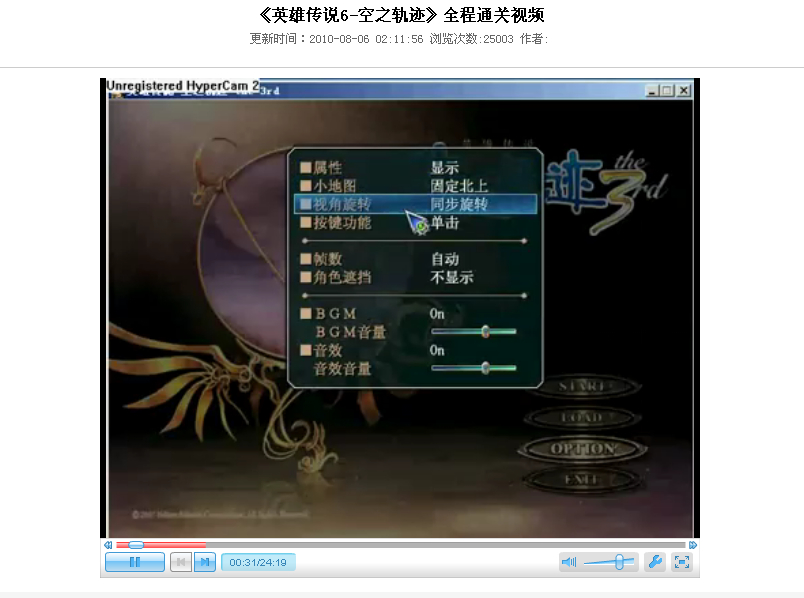Image resolution: width=804 pixels, height=598 pixels.
Task: Click the OPTION game menu button
Action: [584, 449]
